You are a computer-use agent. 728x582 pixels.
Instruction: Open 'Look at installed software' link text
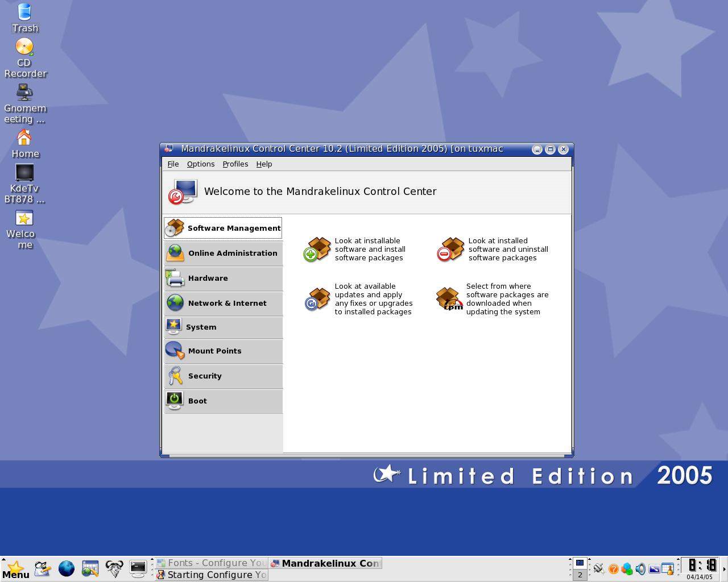[508, 250]
